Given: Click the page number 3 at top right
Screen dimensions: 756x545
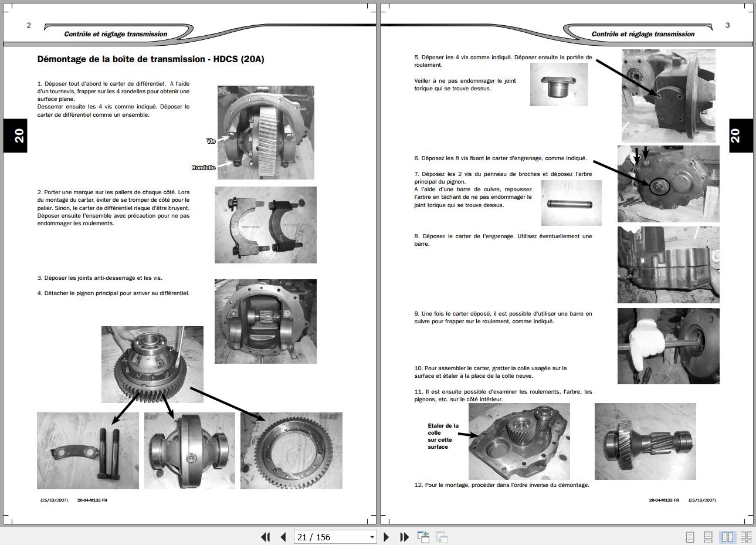Looking at the screenshot, I should coord(728,25).
